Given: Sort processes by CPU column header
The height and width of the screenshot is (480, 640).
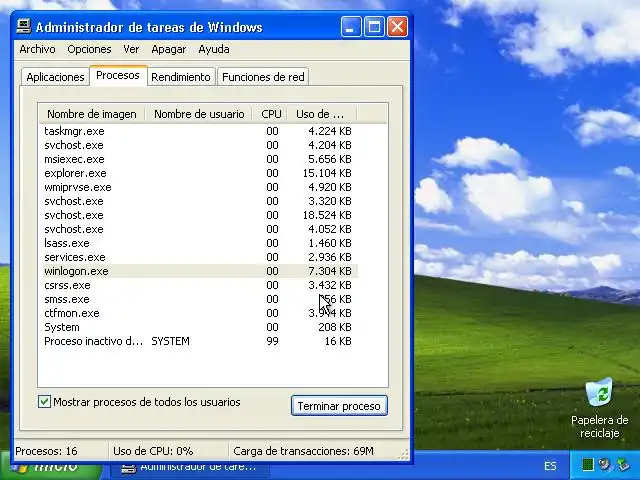Looking at the screenshot, I should 271,114.
